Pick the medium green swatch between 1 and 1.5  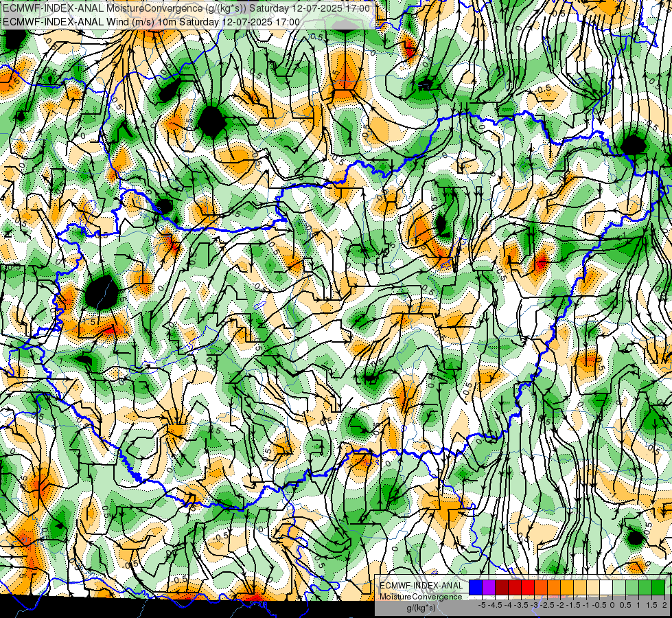coord(645,587)
